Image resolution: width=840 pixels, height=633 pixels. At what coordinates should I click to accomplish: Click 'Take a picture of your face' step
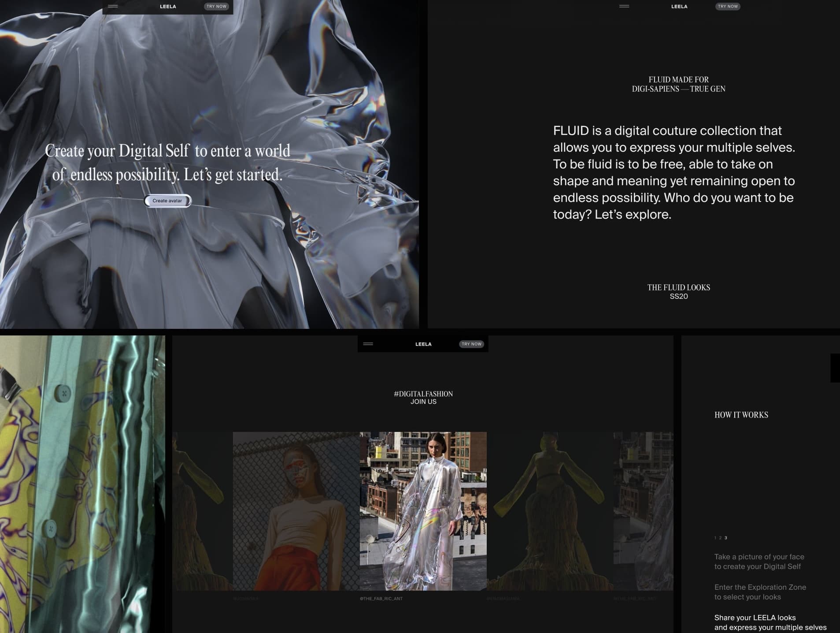(759, 562)
